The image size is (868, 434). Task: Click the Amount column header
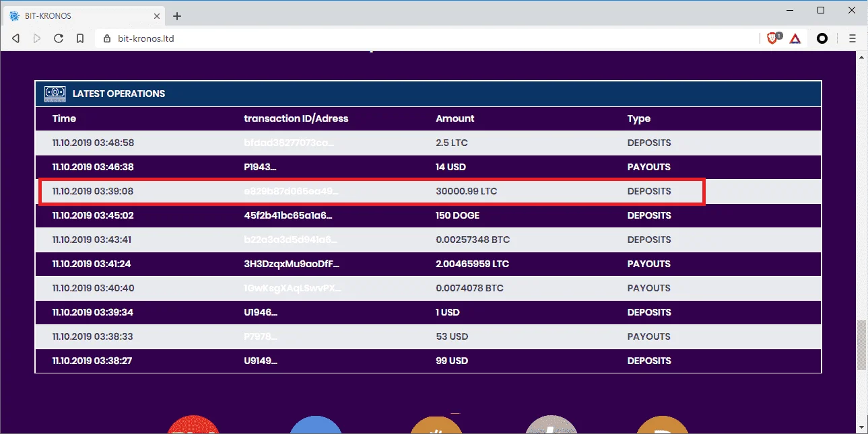[x=455, y=118]
